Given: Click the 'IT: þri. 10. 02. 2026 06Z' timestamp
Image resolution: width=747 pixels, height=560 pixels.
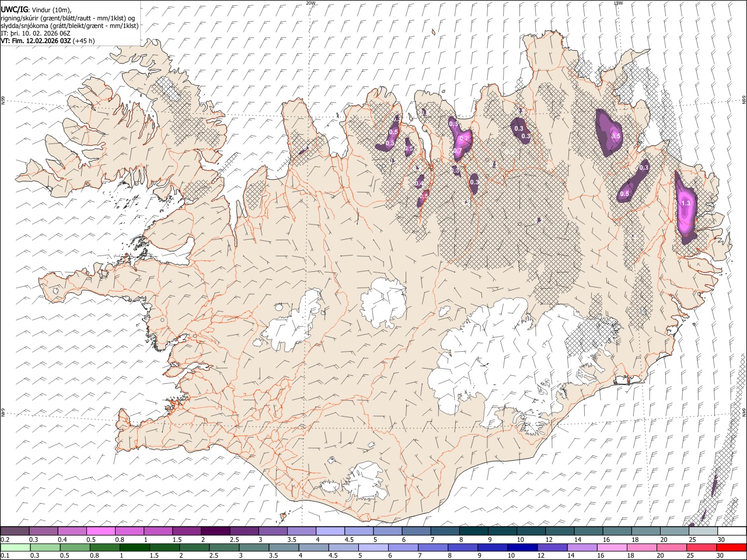Looking at the screenshot, I should click(x=36, y=33).
